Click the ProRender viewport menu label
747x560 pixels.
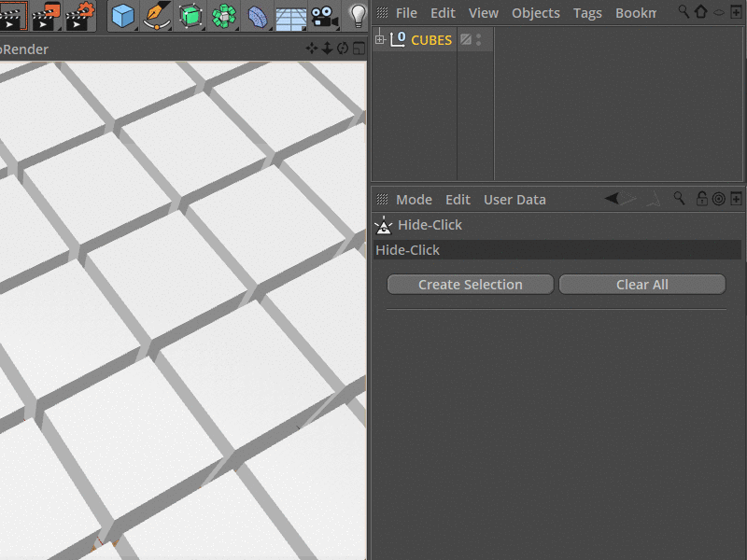pos(24,49)
